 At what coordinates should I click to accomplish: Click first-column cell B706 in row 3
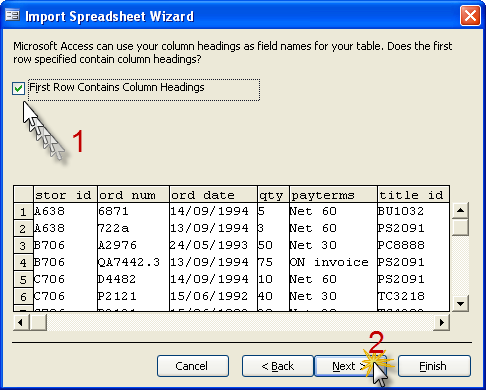point(65,245)
